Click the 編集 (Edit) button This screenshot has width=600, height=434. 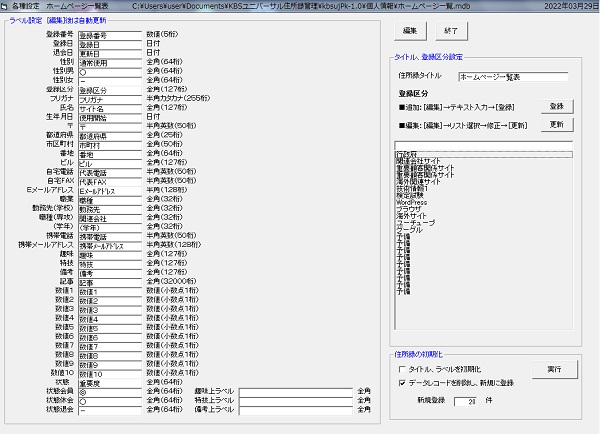pos(410,32)
